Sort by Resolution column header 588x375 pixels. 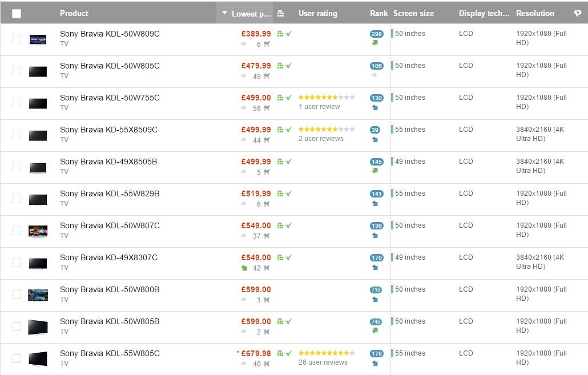point(535,13)
